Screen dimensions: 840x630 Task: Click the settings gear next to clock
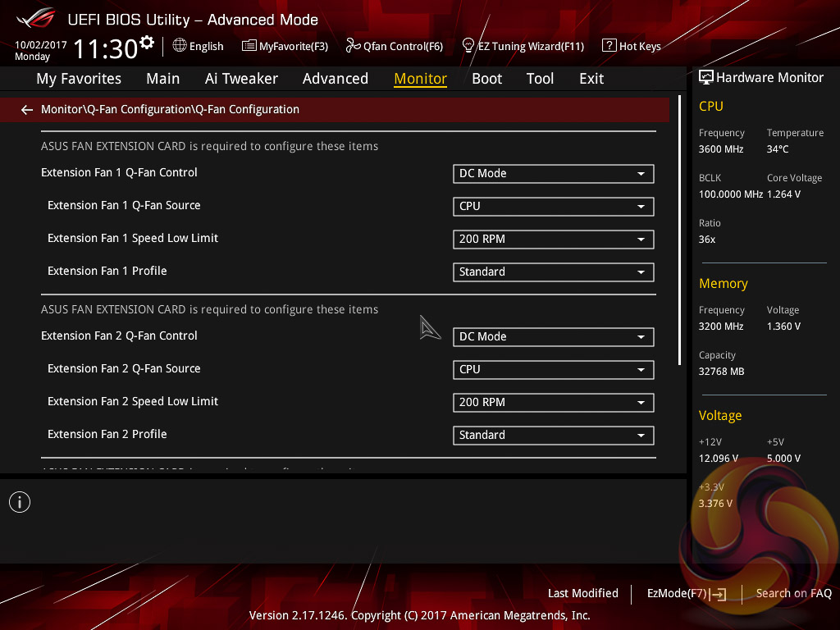coord(147,43)
